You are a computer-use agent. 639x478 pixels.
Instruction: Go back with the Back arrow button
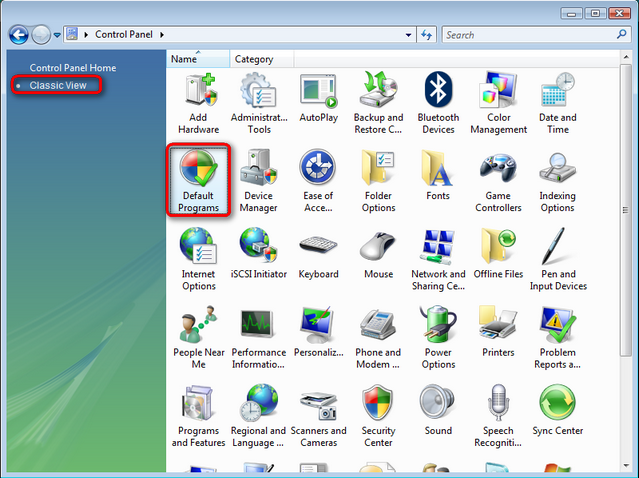click(19, 35)
